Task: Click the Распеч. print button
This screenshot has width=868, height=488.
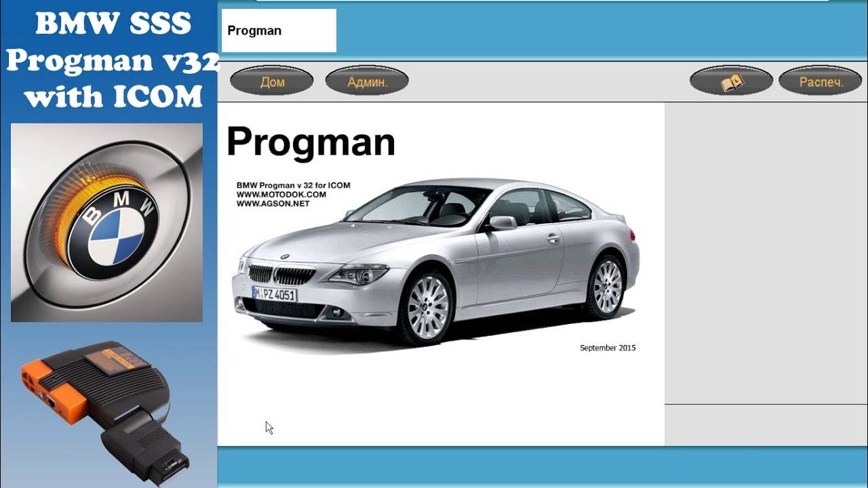Action: pos(821,82)
